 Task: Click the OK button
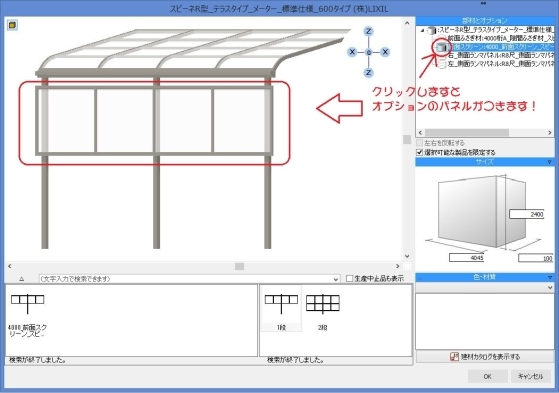(x=487, y=376)
